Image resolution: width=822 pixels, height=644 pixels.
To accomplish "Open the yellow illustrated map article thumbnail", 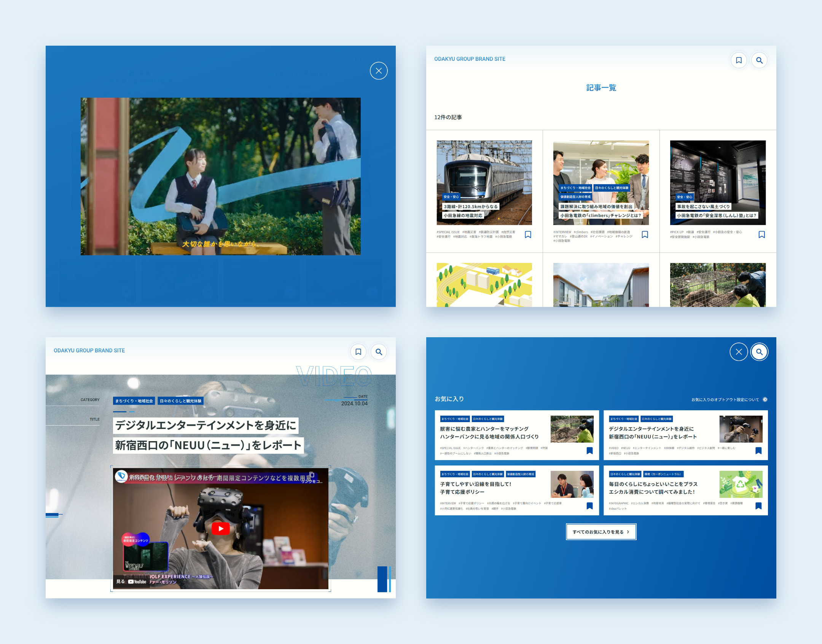I will click(484, 285).
